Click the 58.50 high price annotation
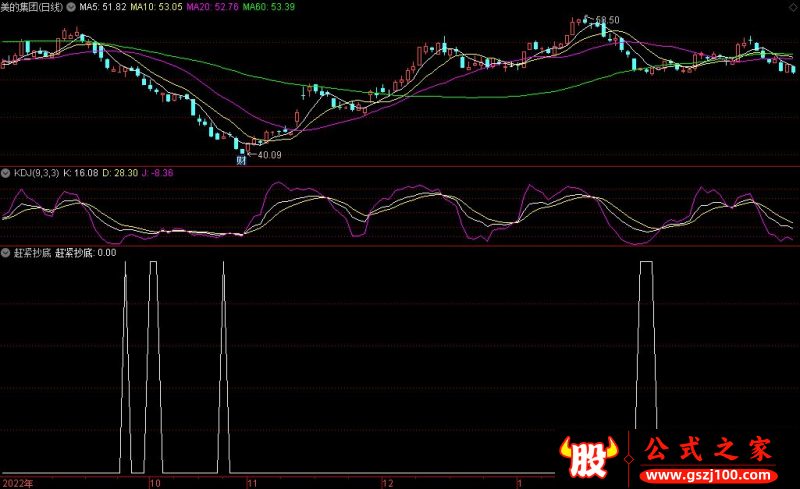 [607, 20]
